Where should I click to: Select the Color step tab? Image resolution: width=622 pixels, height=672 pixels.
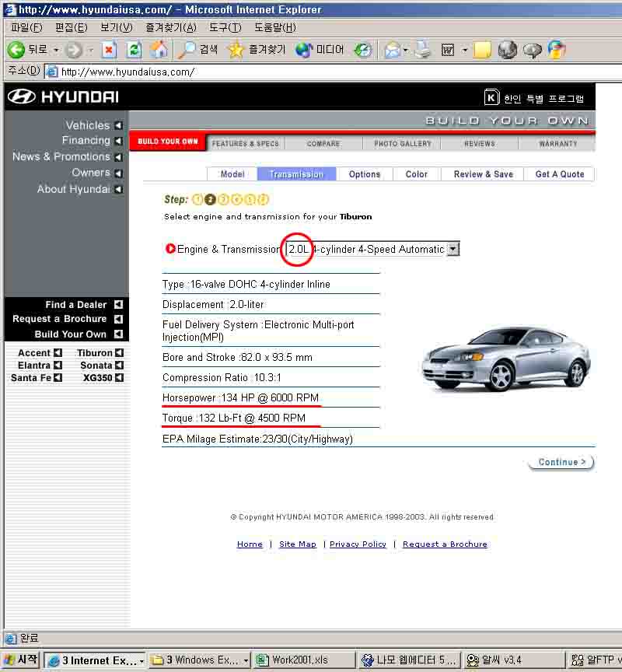417,174
